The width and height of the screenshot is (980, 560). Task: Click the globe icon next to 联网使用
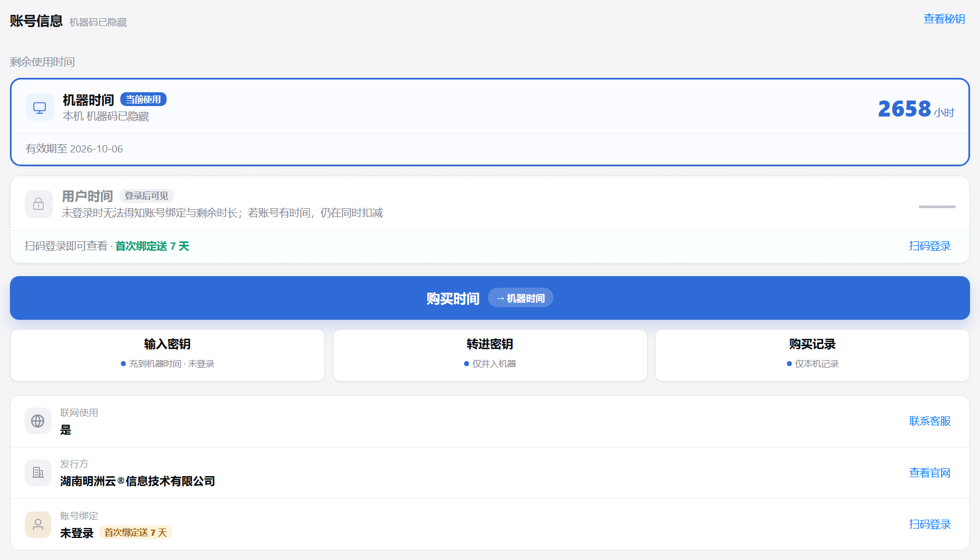pos(38,421)
